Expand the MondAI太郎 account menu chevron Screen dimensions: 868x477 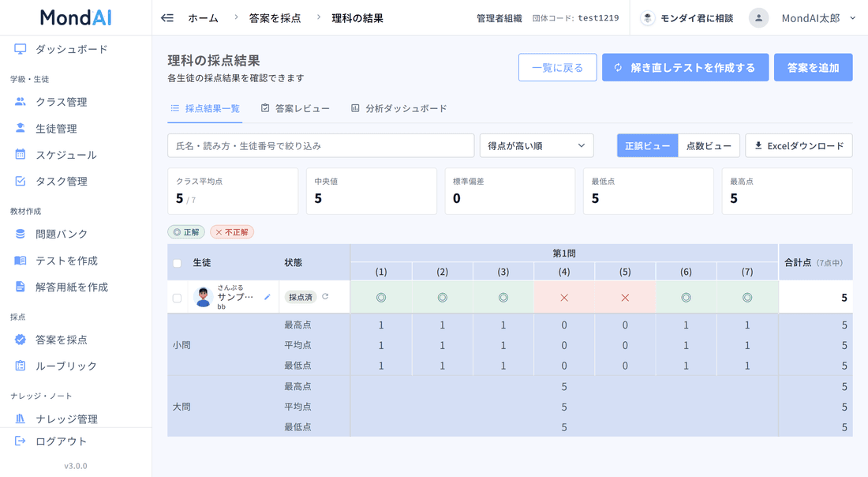pyautogui.click(x=852, y=18)
